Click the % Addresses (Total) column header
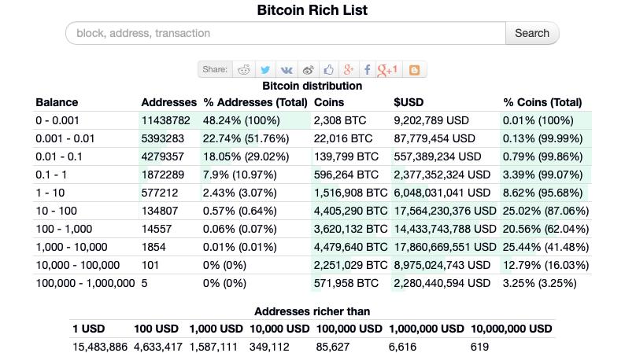The height and width of the screenshot is (364, 625). (255, 102)
